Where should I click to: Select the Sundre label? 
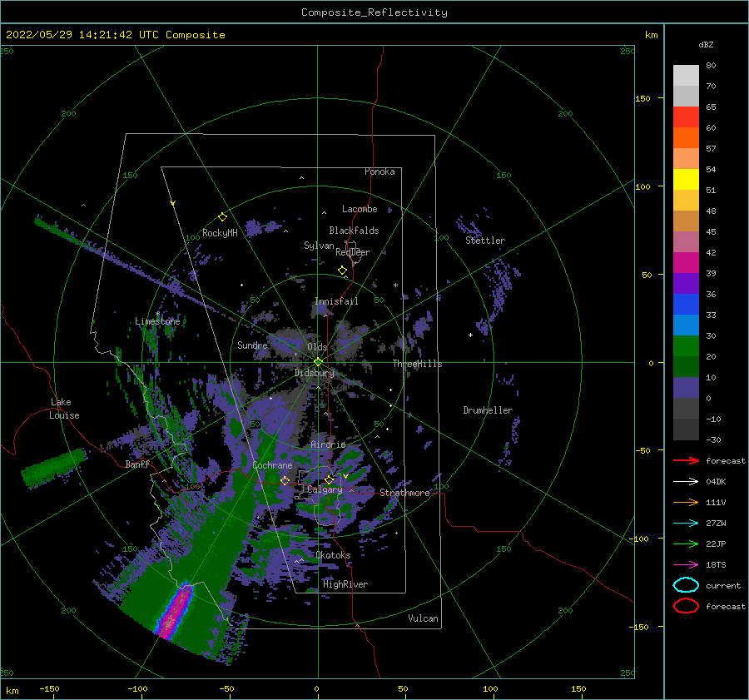coord(252,345)
